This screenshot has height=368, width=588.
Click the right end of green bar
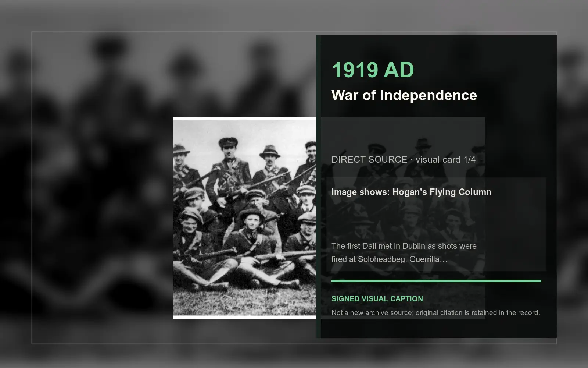point(539,281)
